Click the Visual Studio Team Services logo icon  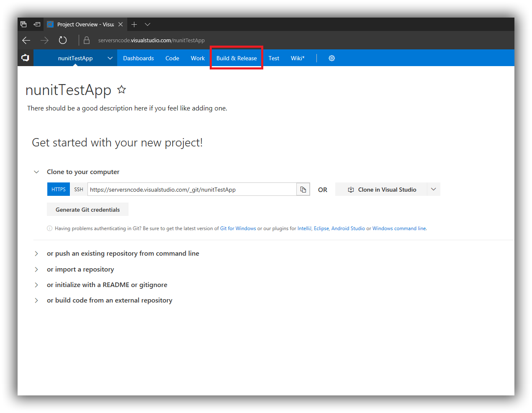tap(25, 58)
